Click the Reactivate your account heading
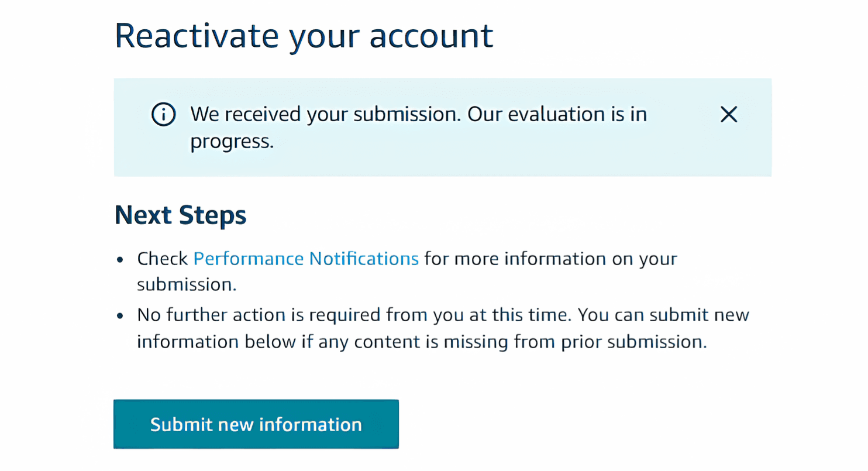Image resolution: width=868 pixels, height=471 pixels. (x=304, y=35)
